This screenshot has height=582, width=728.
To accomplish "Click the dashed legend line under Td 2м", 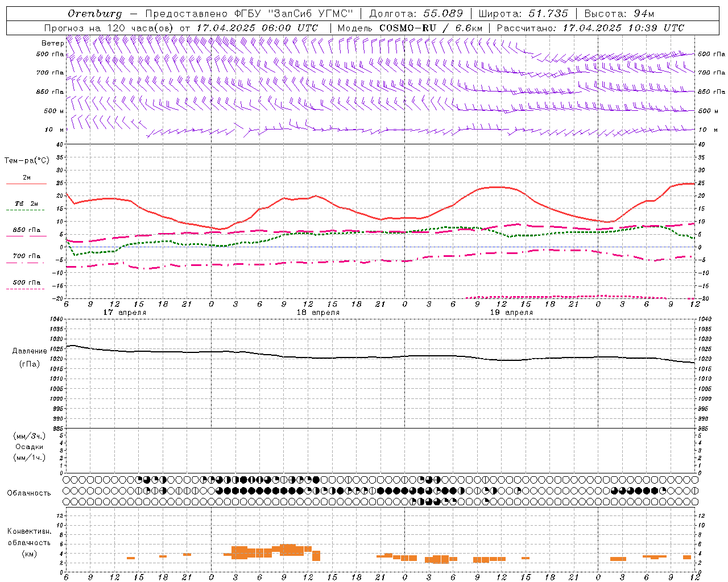I will coord(26,210).
